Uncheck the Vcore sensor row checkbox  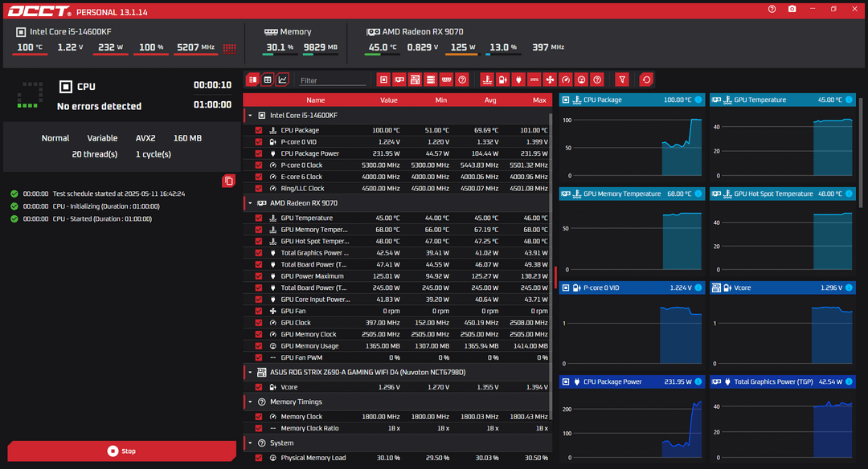click(x=259, y=387)
